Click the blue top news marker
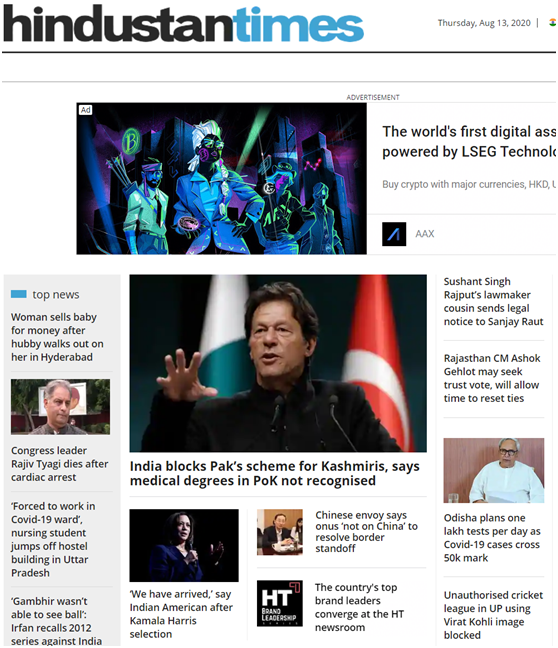Viewport: 558px width, 648px height. point(19,294)
